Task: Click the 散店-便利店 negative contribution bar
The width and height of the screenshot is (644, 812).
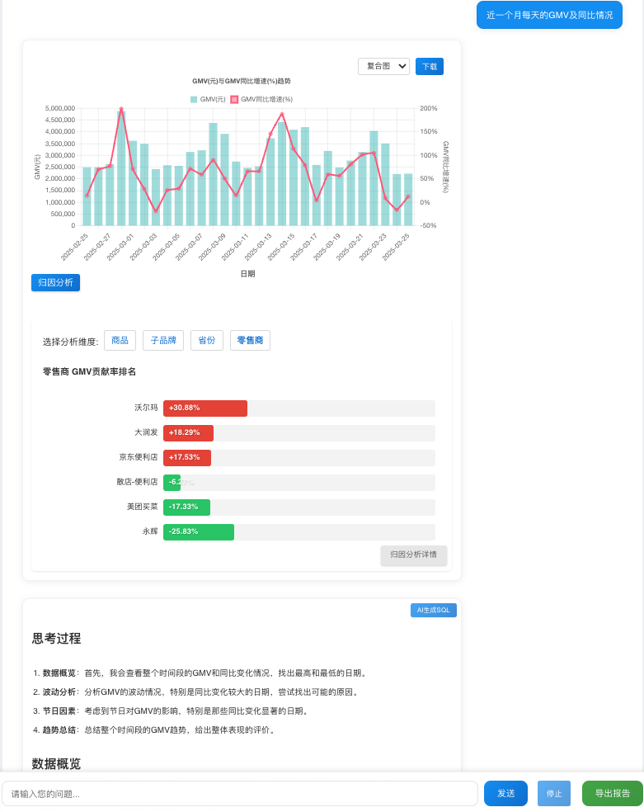Action: (x=172, y=483)
